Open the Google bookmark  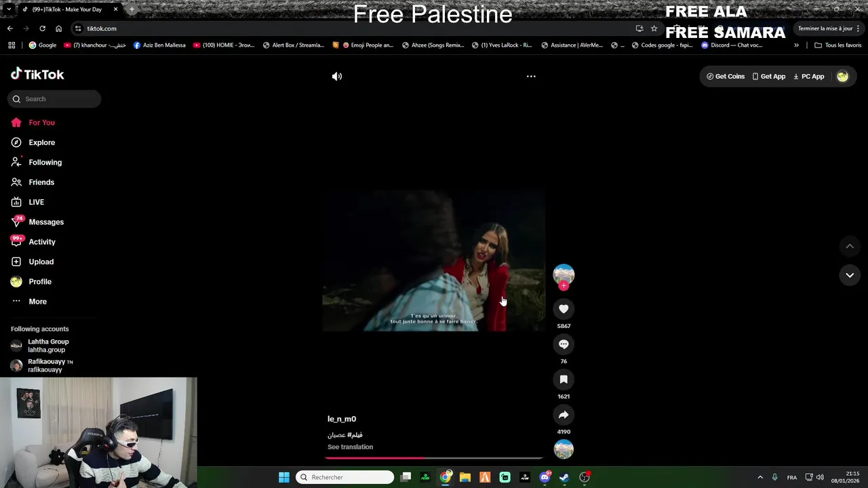(42, 45)
